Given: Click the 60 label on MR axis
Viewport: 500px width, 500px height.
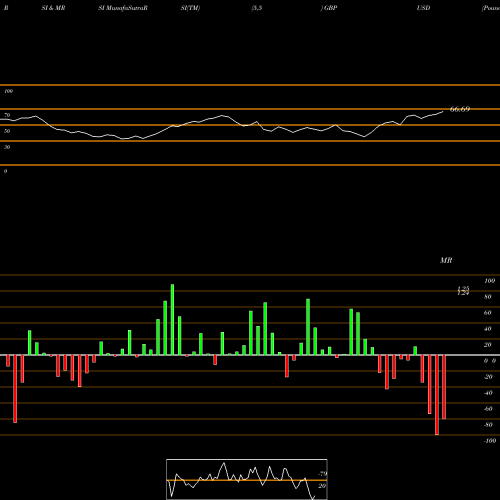Looking at the screenshot, I should 488,313.
